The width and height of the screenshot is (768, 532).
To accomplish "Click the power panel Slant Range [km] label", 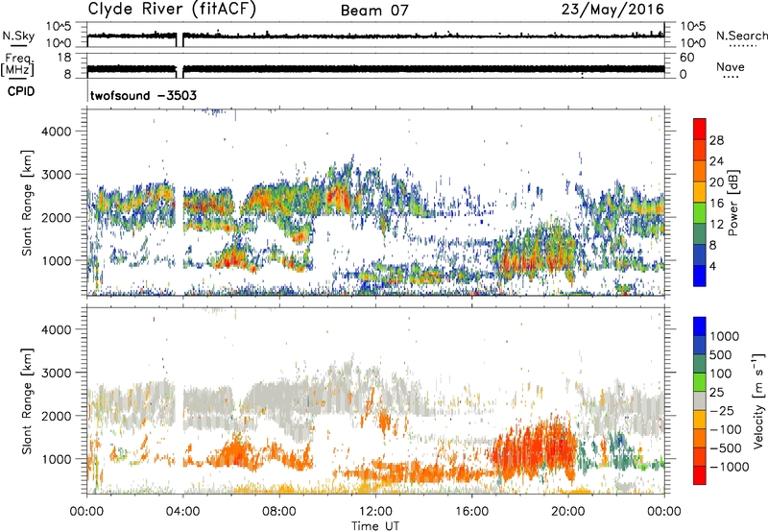I will tap(27, 203).
